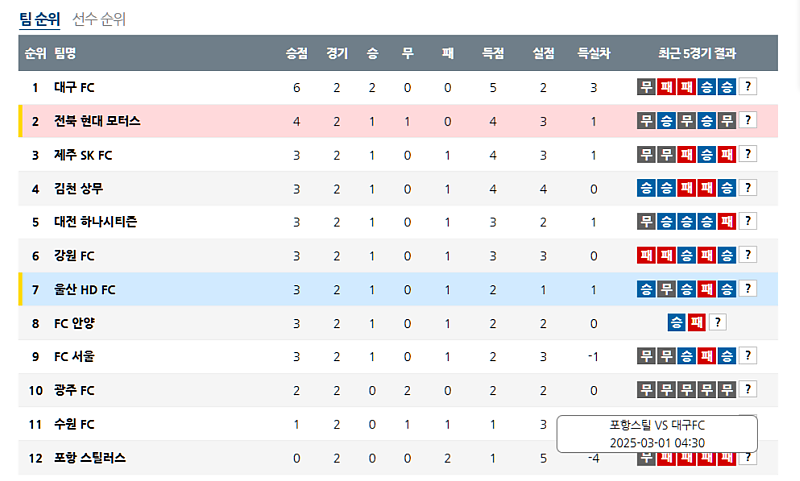Image resolution: width=800 pixels, height=481 pixels.
Task: Open the 김천 상무 team page
Action: click(x=78, y=188)
